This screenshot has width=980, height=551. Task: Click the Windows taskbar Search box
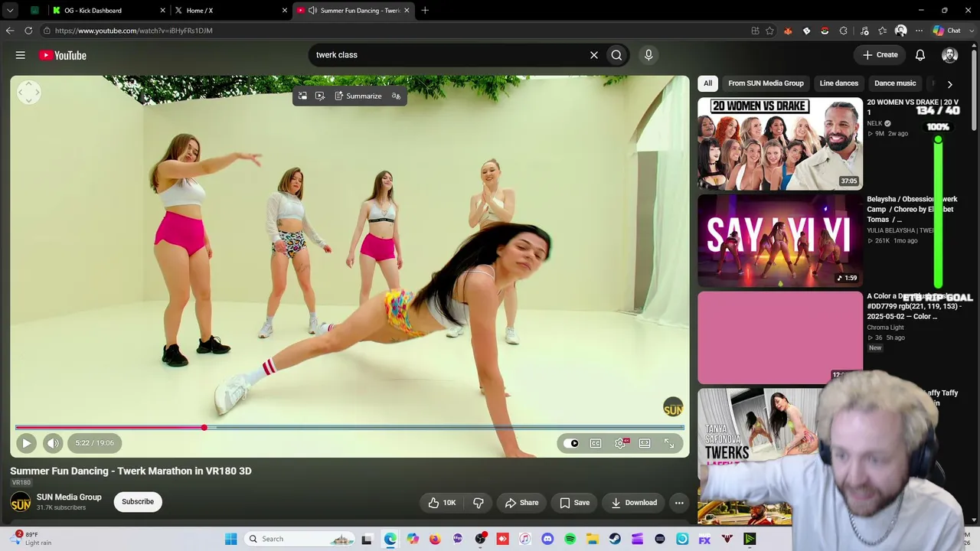tap(300, 539)
